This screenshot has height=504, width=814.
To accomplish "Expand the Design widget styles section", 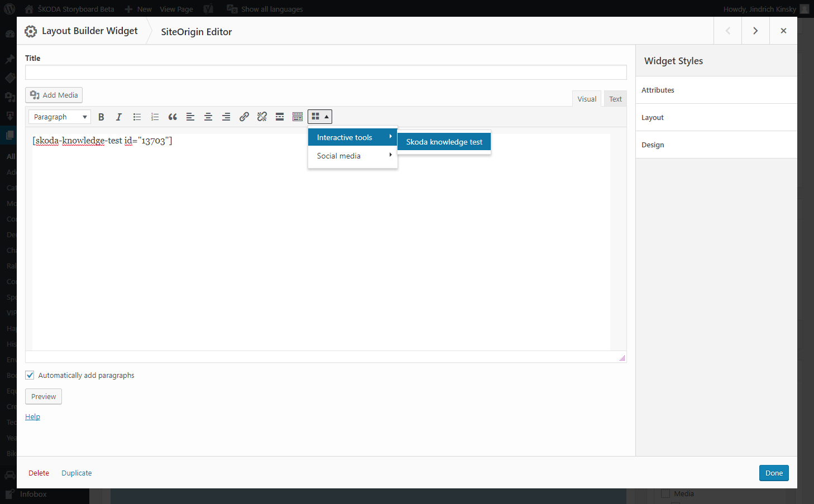I will (716, 145).
